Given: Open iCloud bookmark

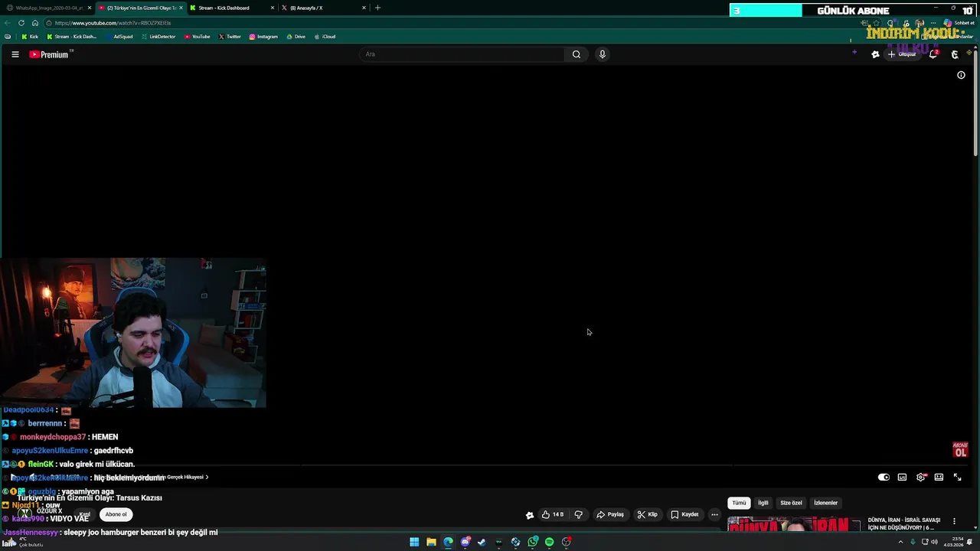Looking at the screenshot, I should click(x=325, y=37).
